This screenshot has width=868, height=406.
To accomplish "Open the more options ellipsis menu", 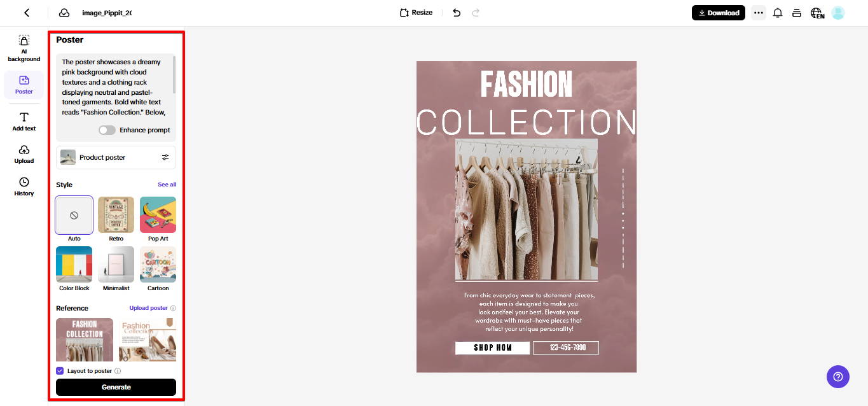I will pyautogui.click(x=758, y=13).
